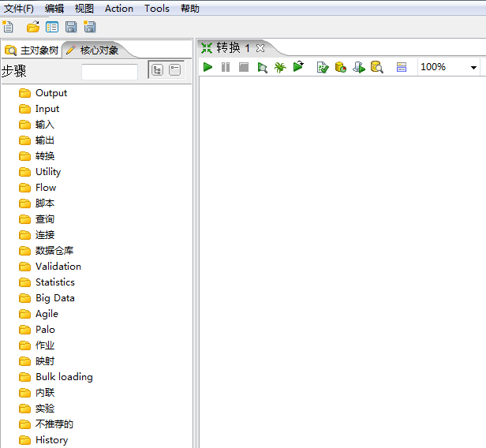The image size is (486, 448).
Task: Expand the Utility folder
Action: [39, 172]
